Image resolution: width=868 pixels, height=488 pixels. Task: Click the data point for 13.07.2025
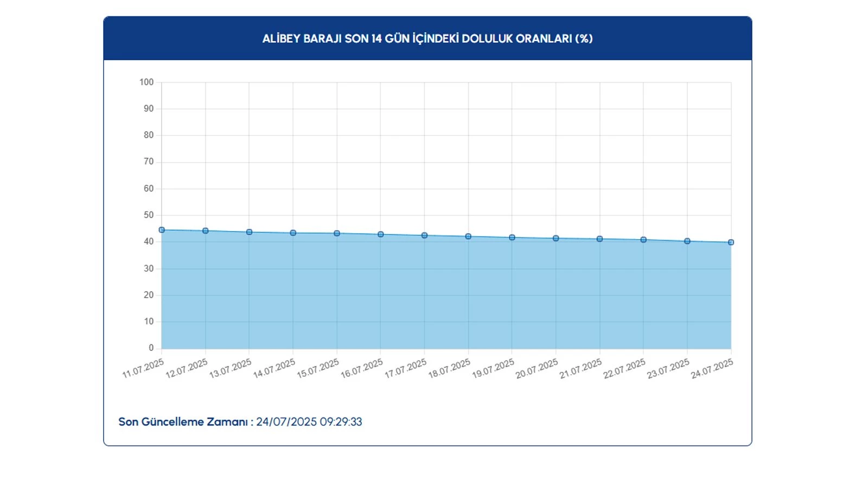[x=250, y=232]
